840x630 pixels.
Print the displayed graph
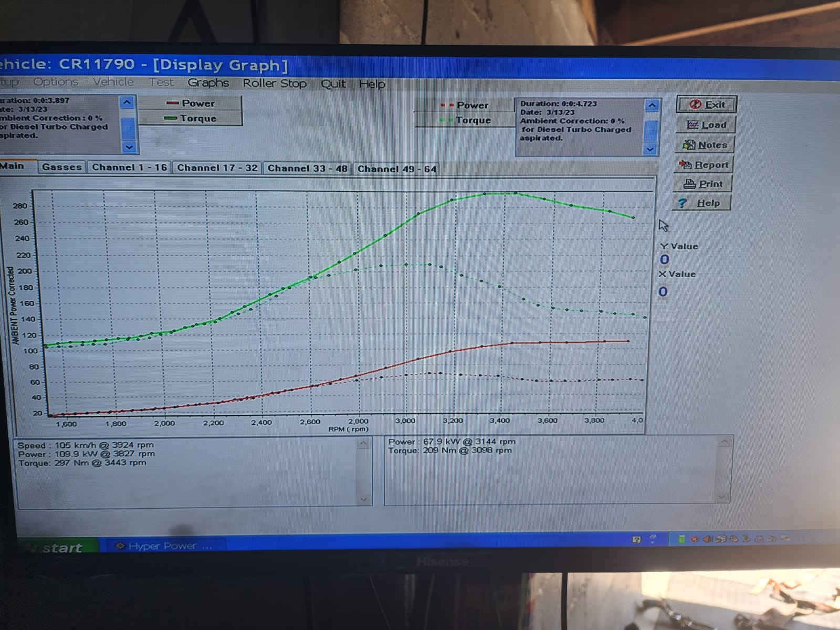tap(702, 184)
